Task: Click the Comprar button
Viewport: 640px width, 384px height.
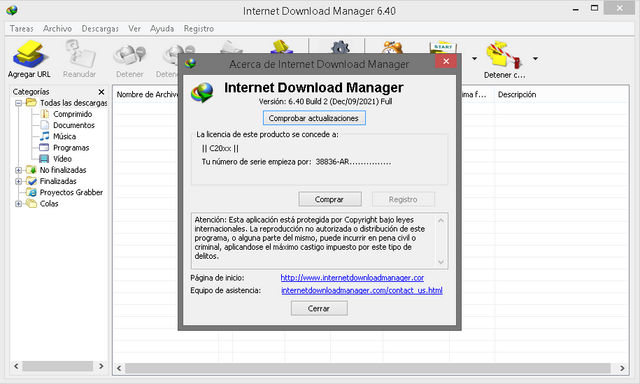Action: click(x=330, y=199)
